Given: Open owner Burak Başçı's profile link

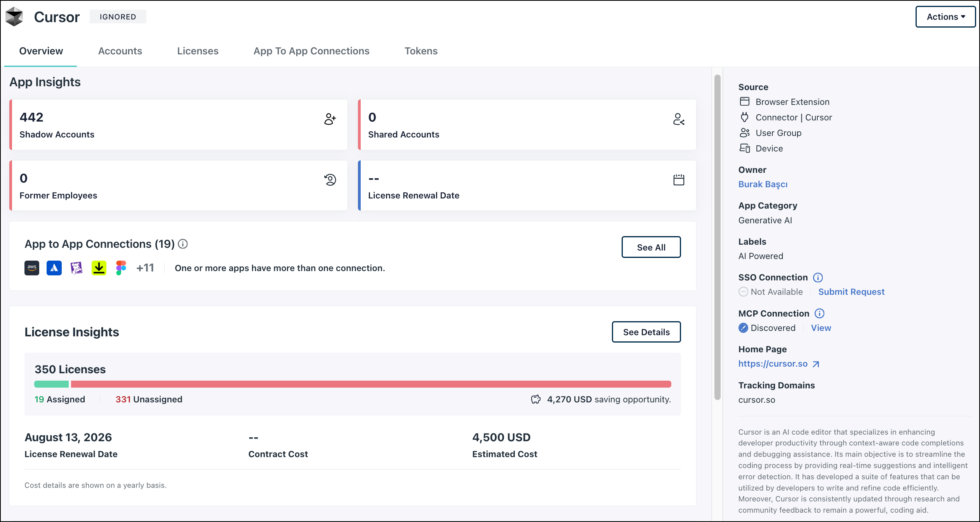Looking at the screenshot, I should (x=763, y=184).
